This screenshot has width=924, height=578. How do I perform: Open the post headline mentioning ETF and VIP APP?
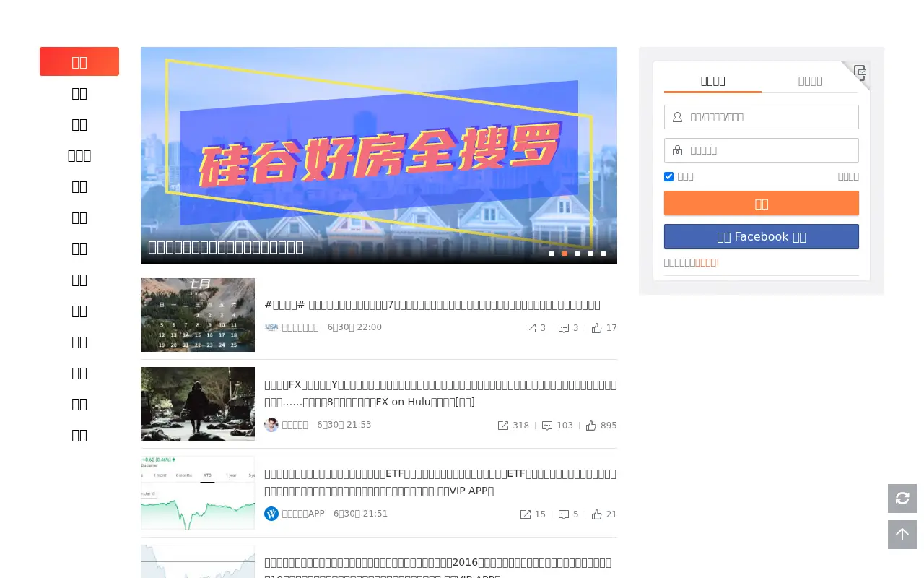(440, 483)
